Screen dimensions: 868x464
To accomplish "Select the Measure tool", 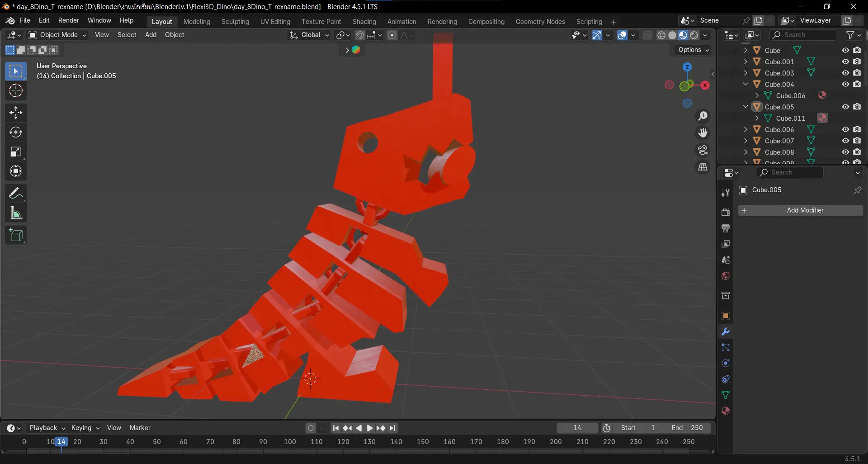I will 16,213.
